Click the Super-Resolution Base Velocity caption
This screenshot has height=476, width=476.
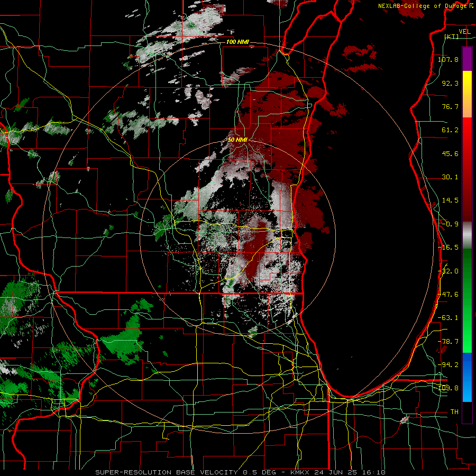tap(240, 472)
